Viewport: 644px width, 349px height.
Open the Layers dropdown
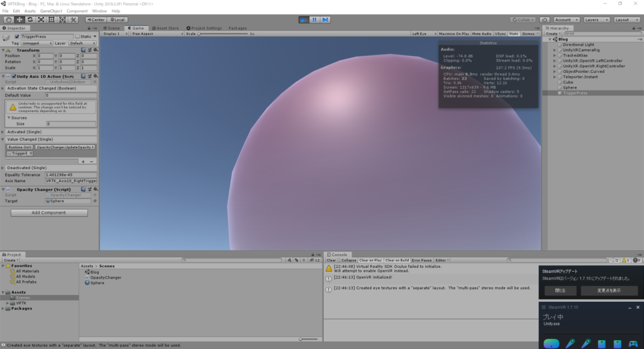pos(596,19)
